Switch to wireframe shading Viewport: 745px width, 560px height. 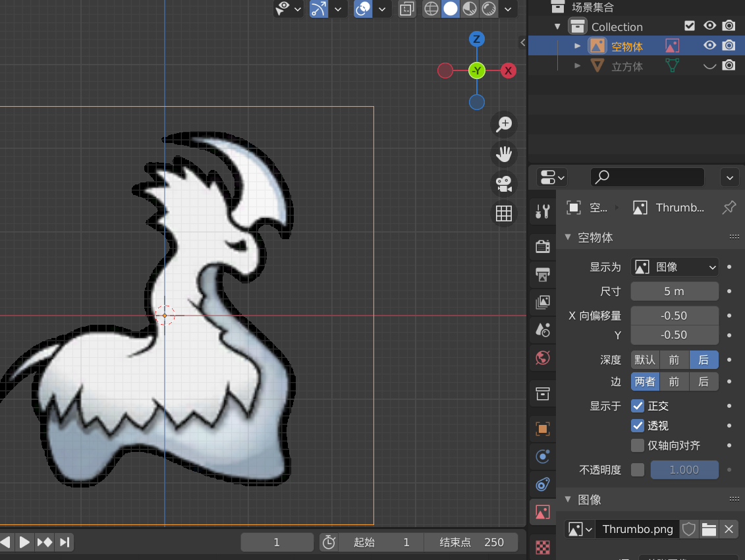click(431, 9)
